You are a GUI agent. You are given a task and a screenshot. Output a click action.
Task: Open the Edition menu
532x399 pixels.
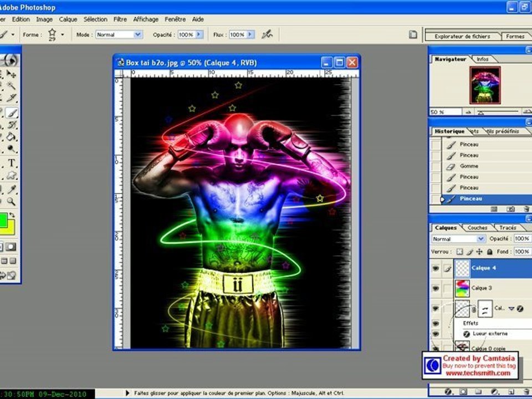(x=21, y=19)
